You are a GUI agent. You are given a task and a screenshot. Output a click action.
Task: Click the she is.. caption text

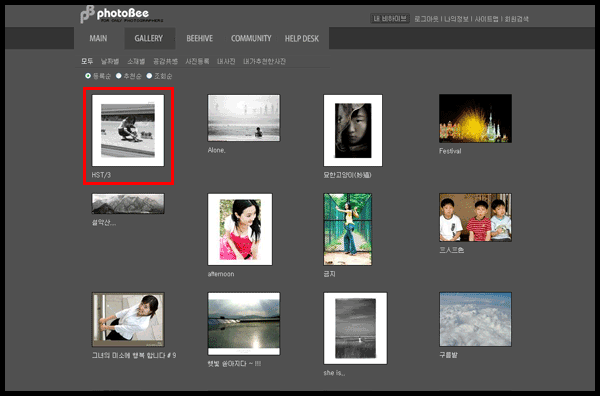334,373
